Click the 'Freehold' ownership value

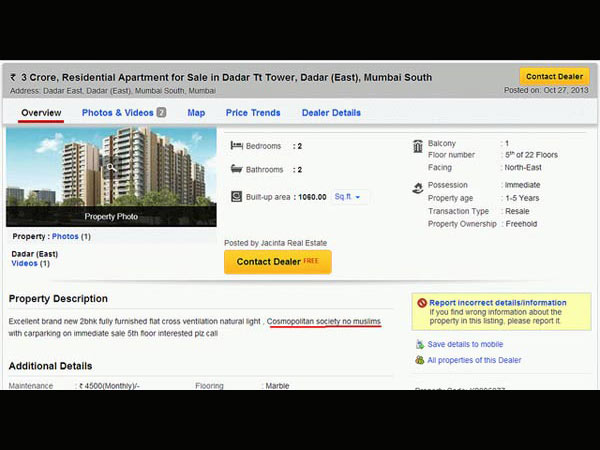pos(521,224)
